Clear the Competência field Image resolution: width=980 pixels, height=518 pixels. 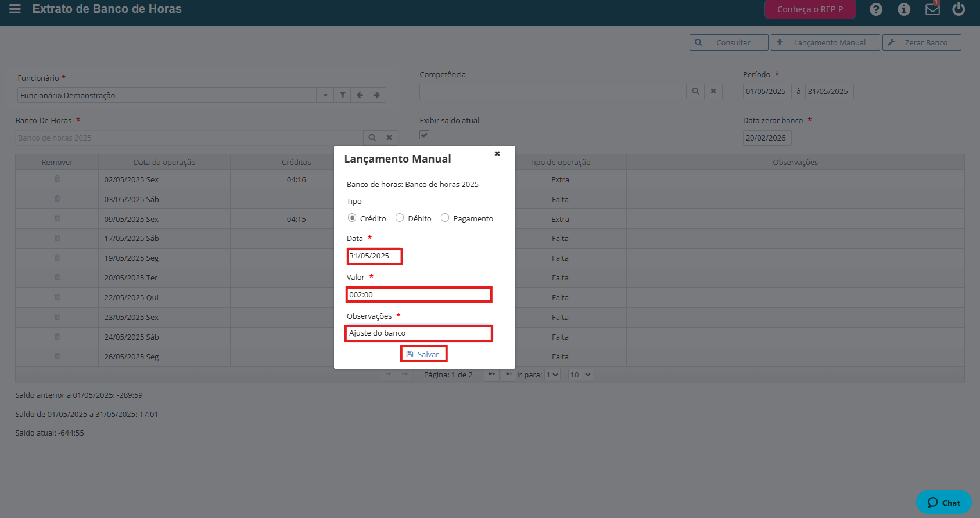click(713, 91)
